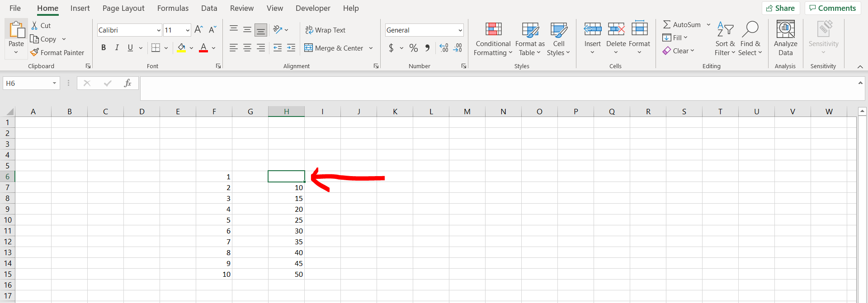Open the Borders icon

[x=156, y=47]
